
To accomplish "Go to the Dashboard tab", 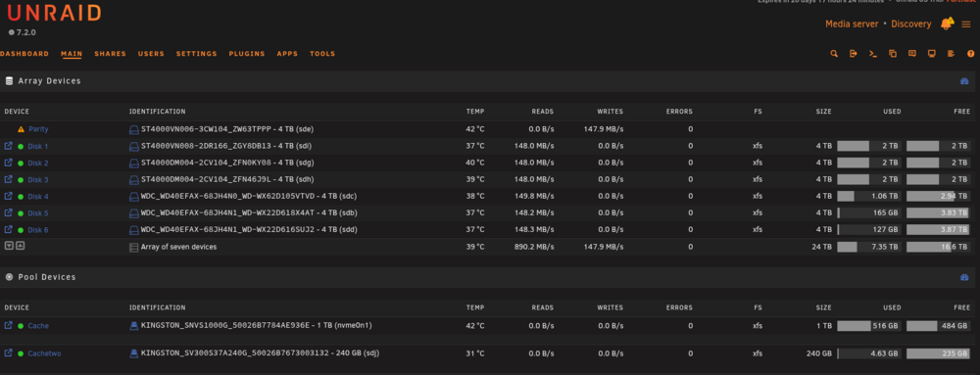I will pos(24,54).
